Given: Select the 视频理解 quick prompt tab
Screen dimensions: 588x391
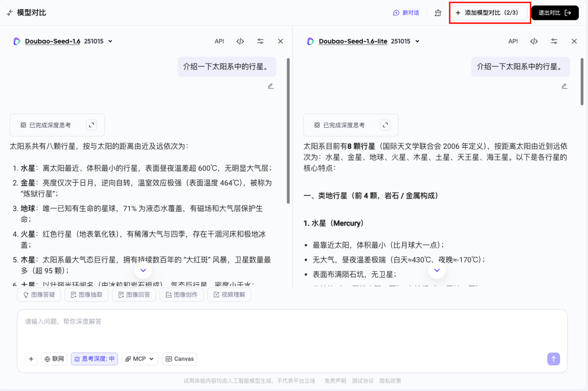Looking at the screenshot, I should 229,294.
